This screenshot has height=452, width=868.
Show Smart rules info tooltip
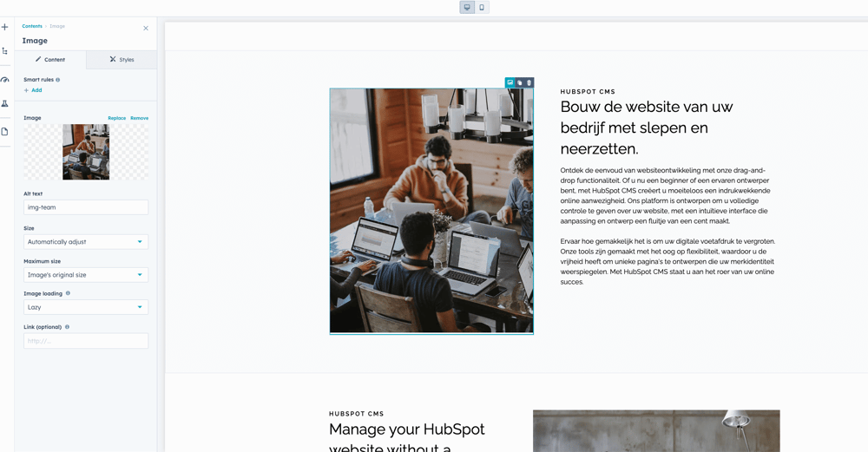click(x=58, y=80)
